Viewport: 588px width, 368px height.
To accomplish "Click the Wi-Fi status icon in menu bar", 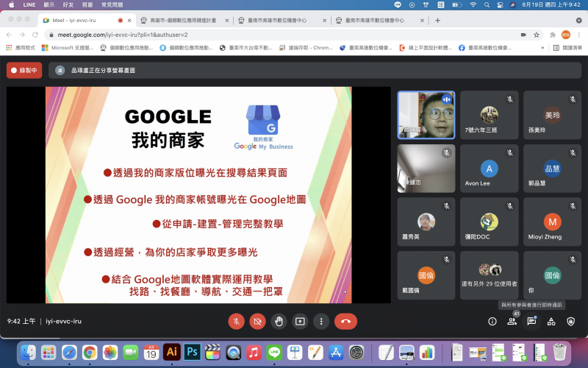I will click(x=473, y=5).
